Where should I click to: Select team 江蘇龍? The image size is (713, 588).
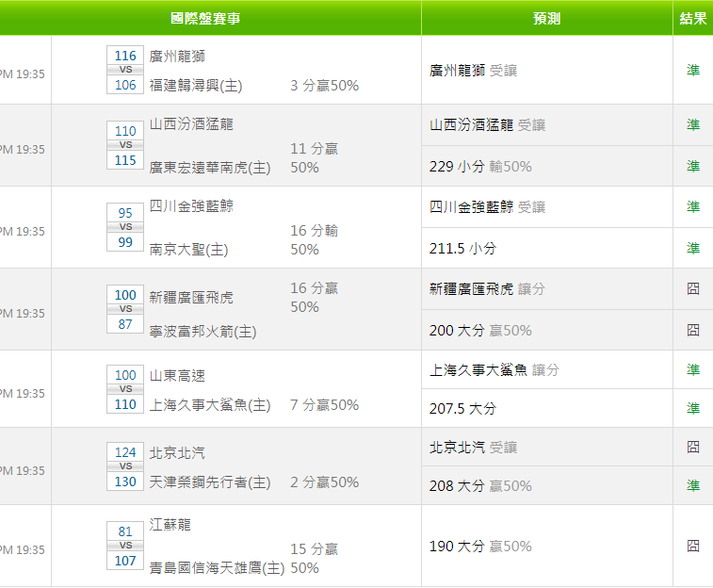pyautogui.click(x=170, y=524)
